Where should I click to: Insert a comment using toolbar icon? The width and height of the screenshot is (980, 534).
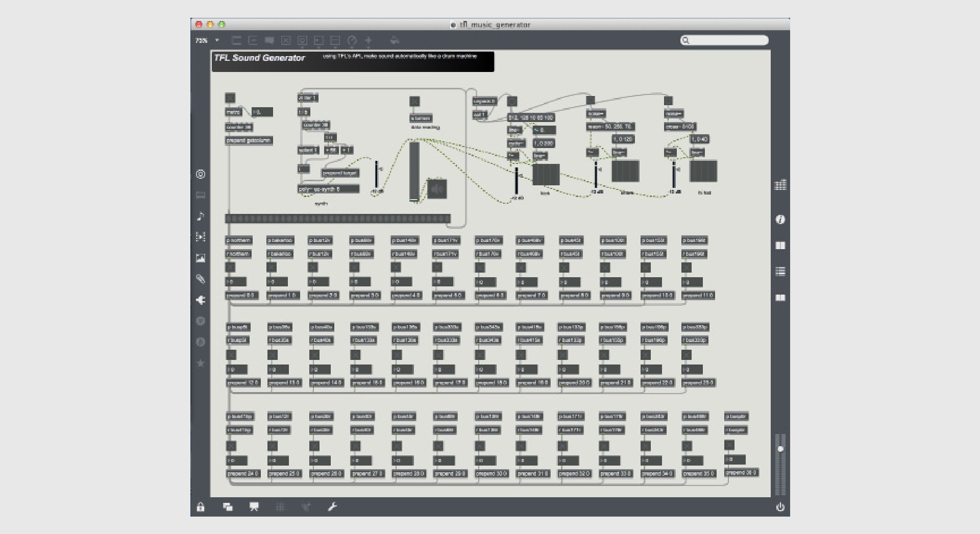(x=269, y=40)
